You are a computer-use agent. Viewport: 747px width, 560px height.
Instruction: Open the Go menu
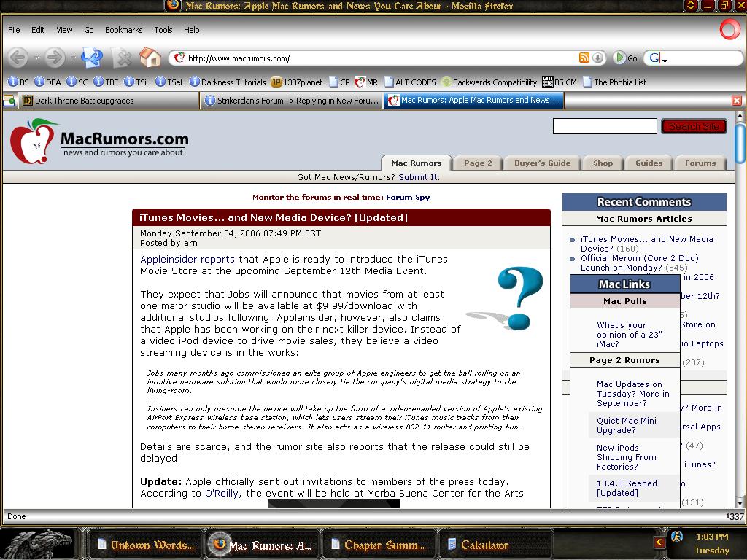88,30
